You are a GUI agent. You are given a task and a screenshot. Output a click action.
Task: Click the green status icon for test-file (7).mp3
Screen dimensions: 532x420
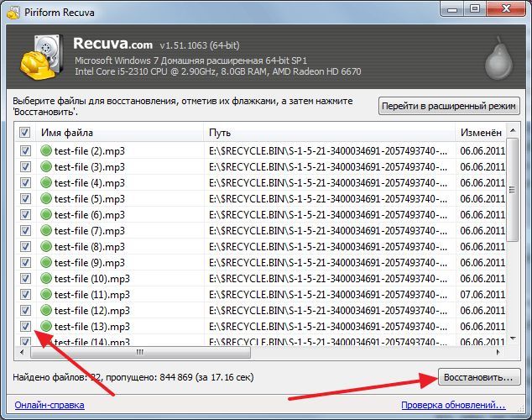click(x=46, y=230)
